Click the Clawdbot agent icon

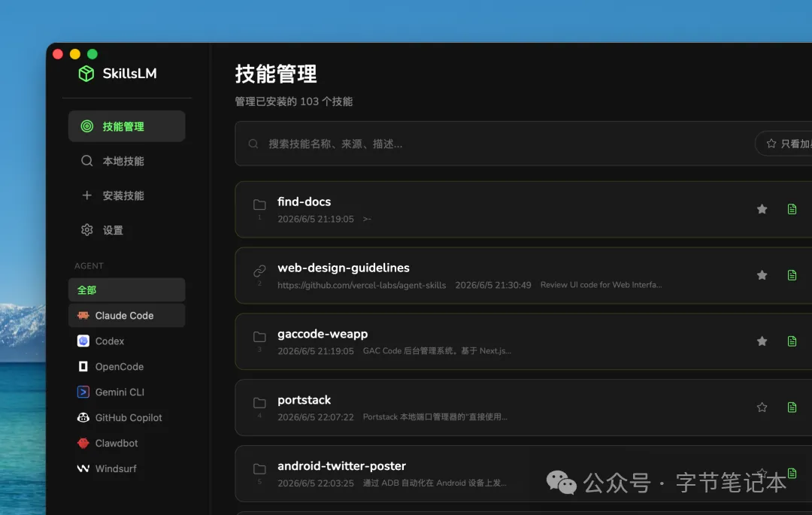click(x=83, y=443)
